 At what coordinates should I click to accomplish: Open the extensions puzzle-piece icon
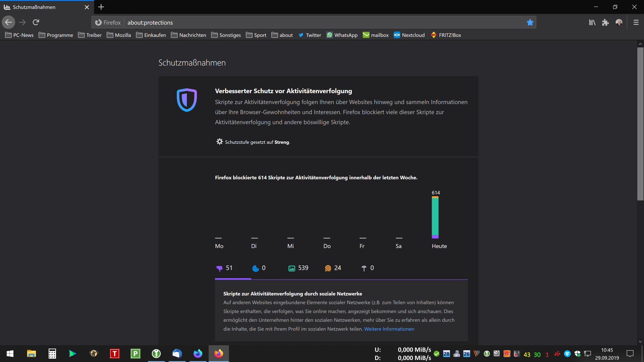605,22
